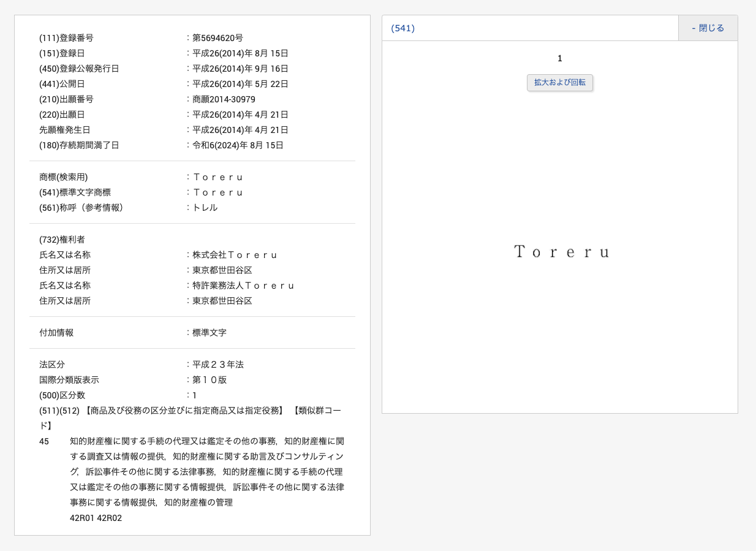Click the 国際分類版表示 label
The height and width of the screenshot is (551, 756).
pos(69,380)
